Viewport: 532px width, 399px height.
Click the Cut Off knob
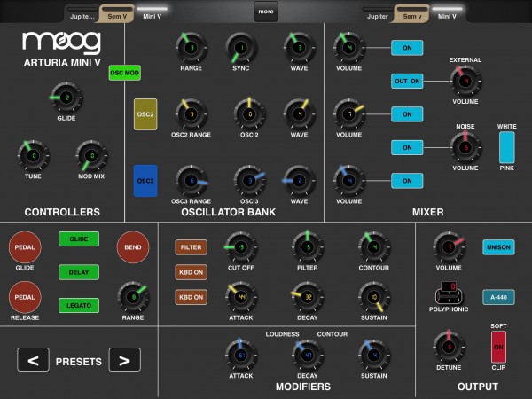[x=241, y=247]
